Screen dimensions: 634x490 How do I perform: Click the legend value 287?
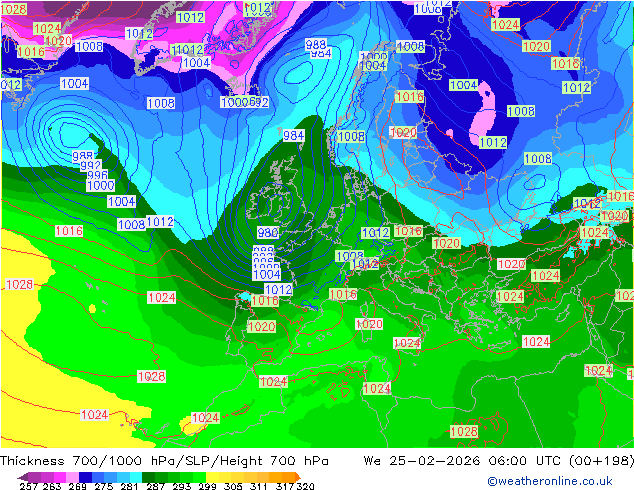point(155,486)
